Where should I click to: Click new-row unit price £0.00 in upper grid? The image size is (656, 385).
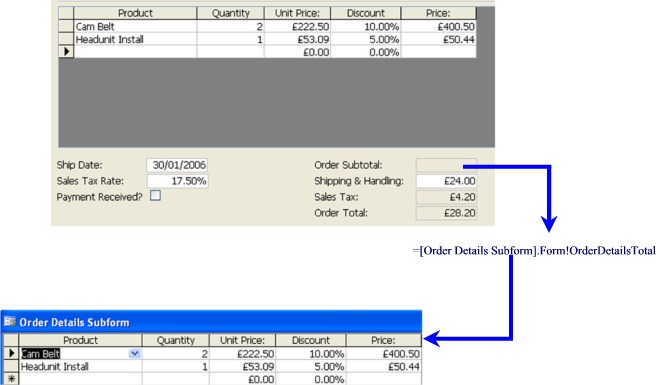click(297, 52)
